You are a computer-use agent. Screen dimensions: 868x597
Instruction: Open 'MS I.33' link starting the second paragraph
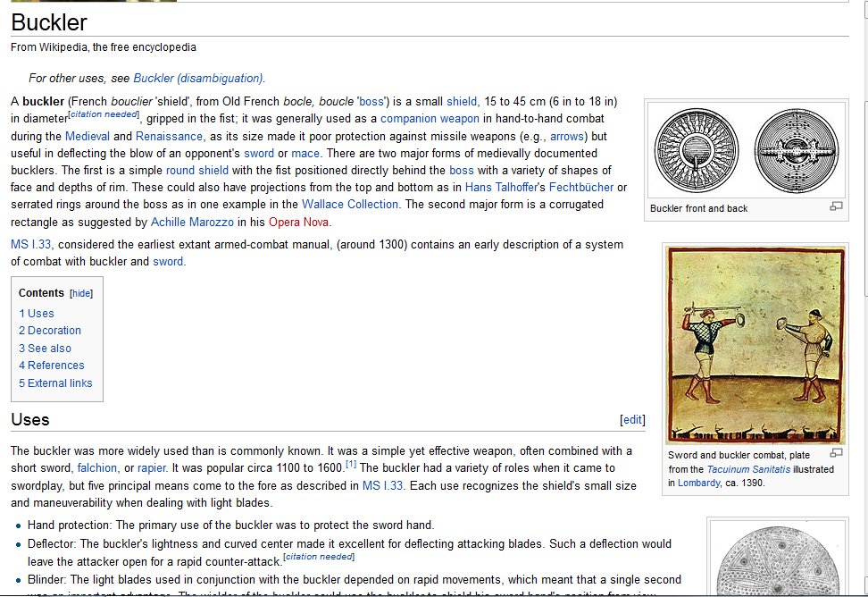click(31, 244)
